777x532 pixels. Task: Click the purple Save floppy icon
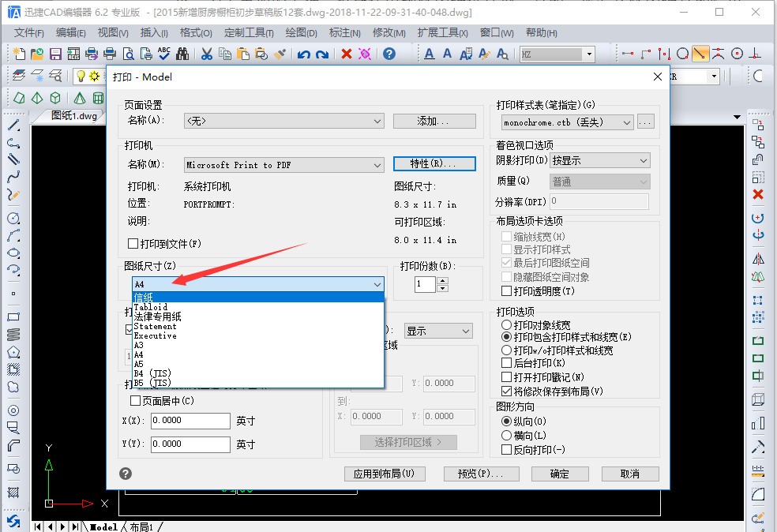(x=55, y=54)
